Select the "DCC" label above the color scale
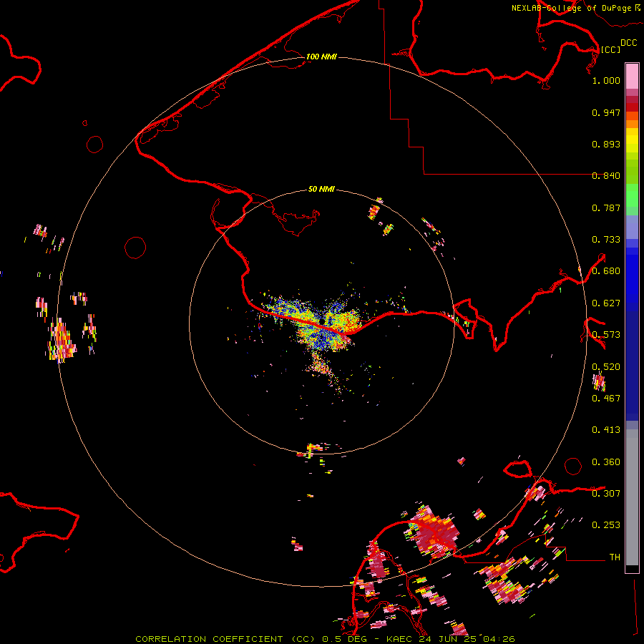The image size is (644, 644). click(628, 43)
